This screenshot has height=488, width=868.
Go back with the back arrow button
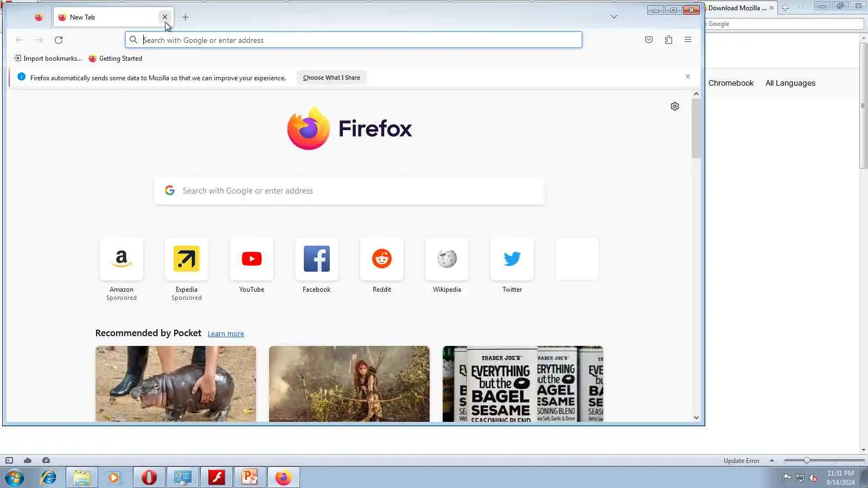point(20,40)
